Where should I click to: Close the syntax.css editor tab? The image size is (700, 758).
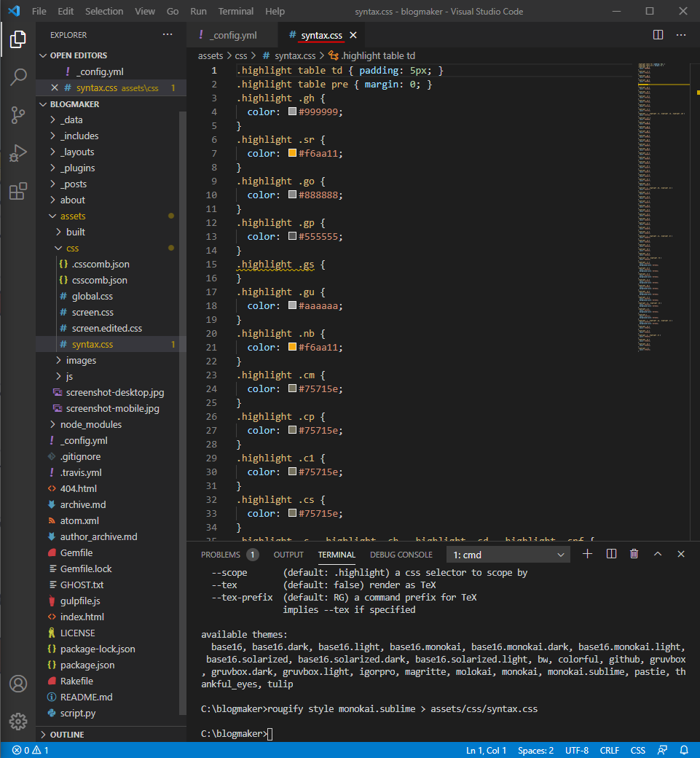[x=353, y=35]
